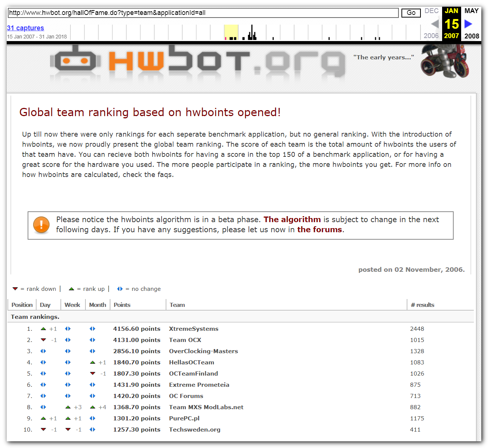The image size is (488, 448).
Task: Click OCTeamFinland week no-change icon
Action: 68,374
